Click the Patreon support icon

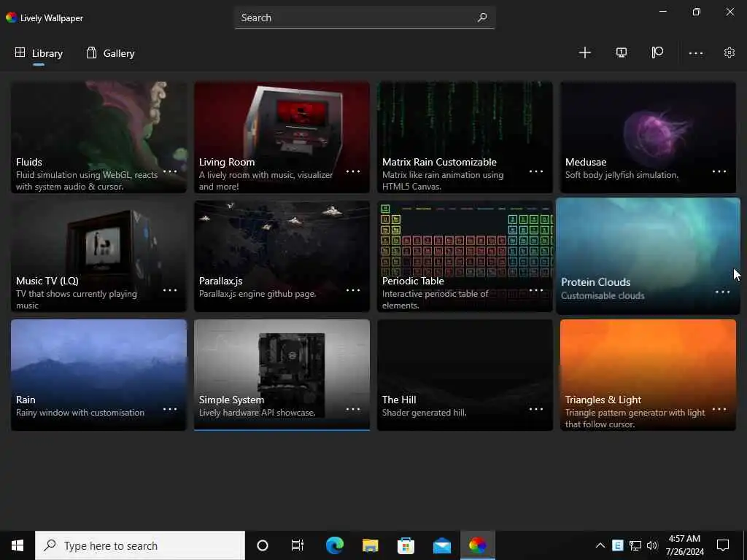tap(657, 52)
